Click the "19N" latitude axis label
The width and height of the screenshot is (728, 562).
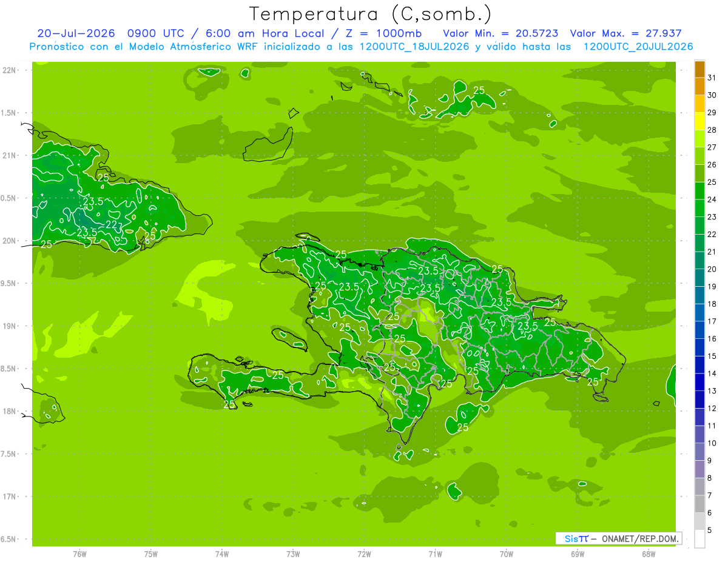(x=10, y=326)
